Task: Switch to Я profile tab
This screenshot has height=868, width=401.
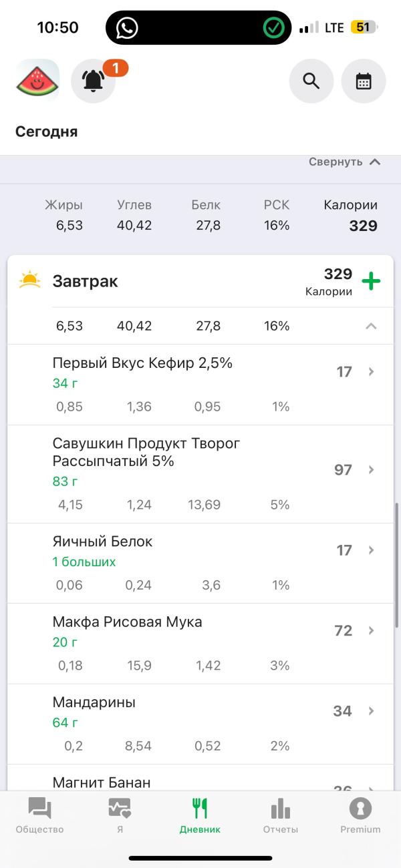Action: pyautogui.click(x=120, y=815)
